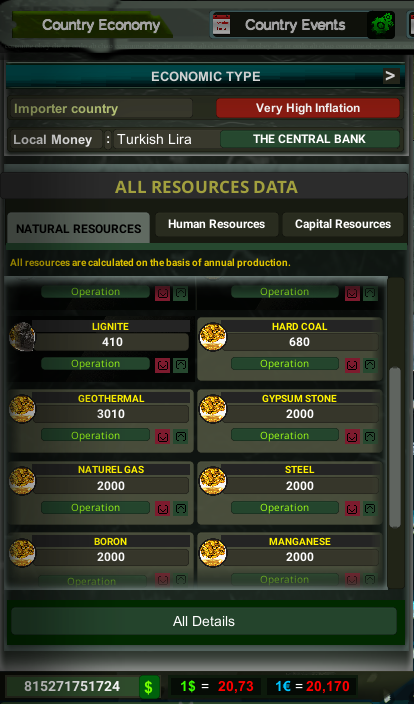Viewport: 414px width, 704px height.
Task: Click the dollar exchange rate 20,73
Action: pyautogui.click(x=236, y=686)
